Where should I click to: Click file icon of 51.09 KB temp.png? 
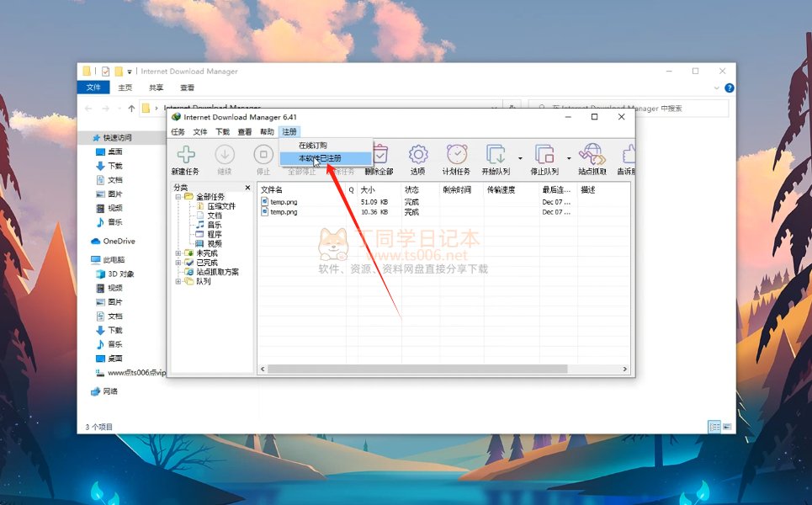tap(264, 201)
